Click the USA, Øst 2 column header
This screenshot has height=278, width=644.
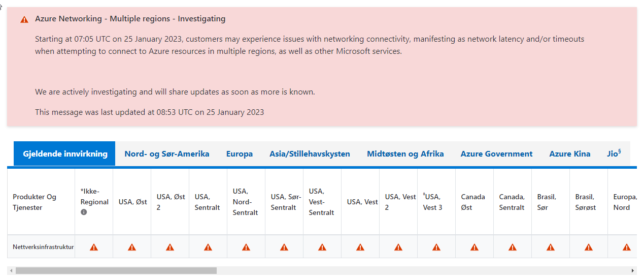pos(171,202)
